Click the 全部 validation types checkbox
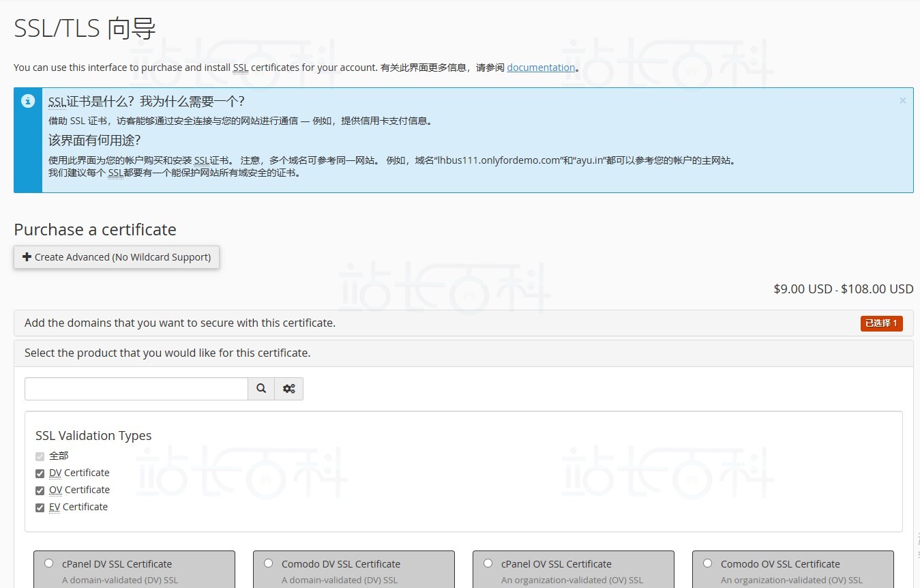The width and height of the screenshot is (920, 588). (x=40, y=456)
